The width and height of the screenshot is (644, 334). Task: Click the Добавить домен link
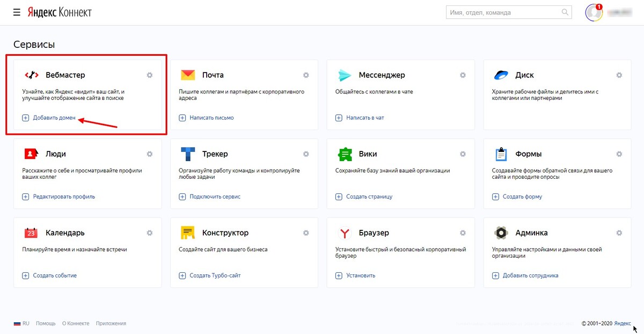click(54, 118)
